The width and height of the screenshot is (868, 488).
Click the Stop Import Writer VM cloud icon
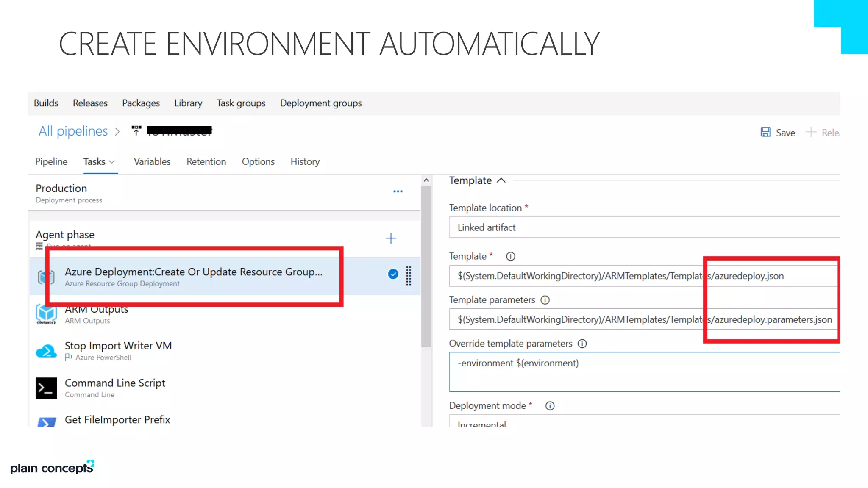click(46, 351)
